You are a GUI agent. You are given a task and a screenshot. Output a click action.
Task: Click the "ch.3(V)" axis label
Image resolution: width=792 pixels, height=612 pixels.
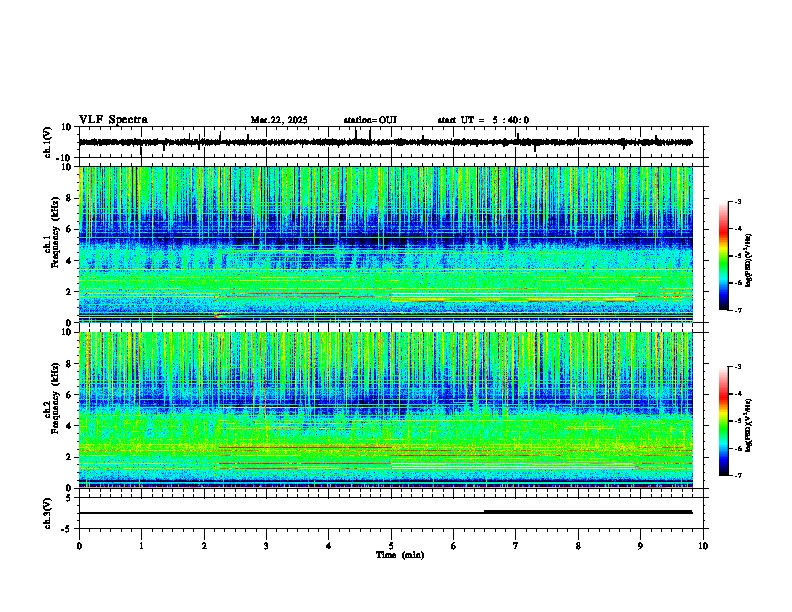[x=48, y=514]
